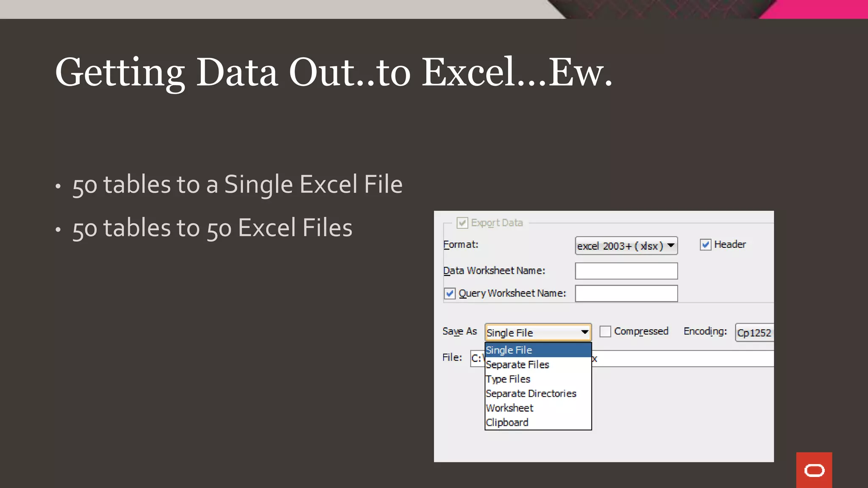This screenshot has height=488, width=868.
Task: Uncheck the Header checkbox
Action: [x=705, y=244]
